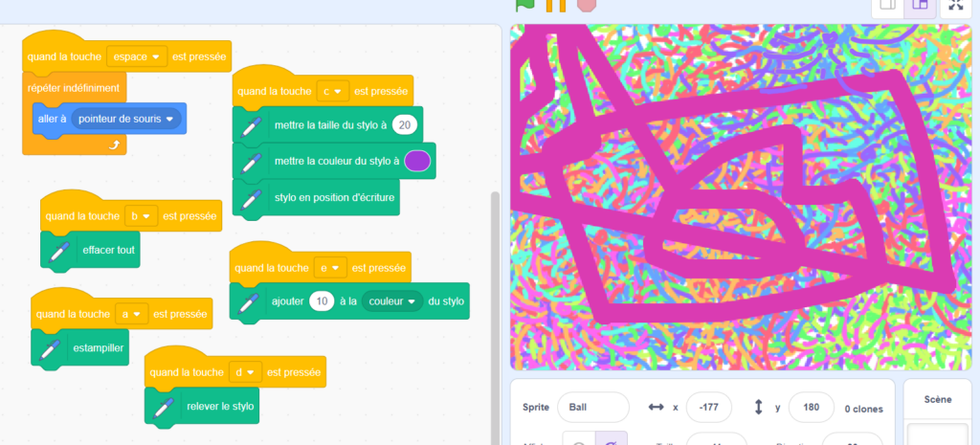Click the 'stylo en position d'écriture' text
The height and width of the screenshot is (445, 980).
[334, 197]
